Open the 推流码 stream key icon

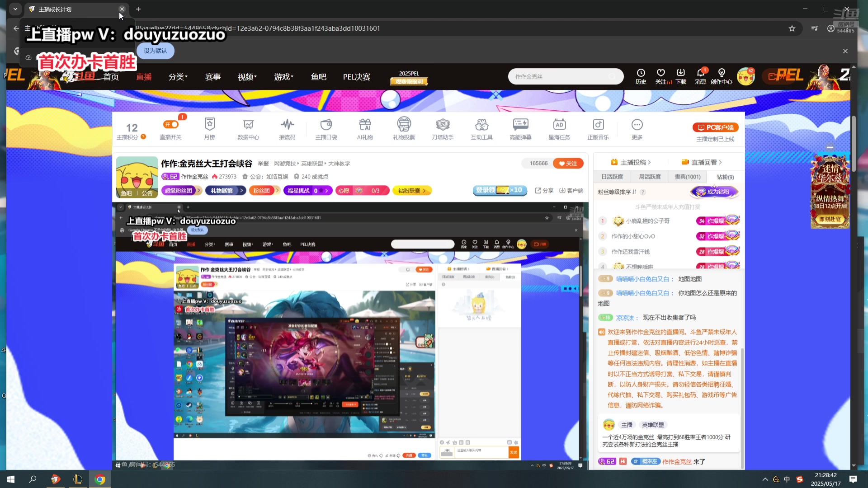click(287, 128)
